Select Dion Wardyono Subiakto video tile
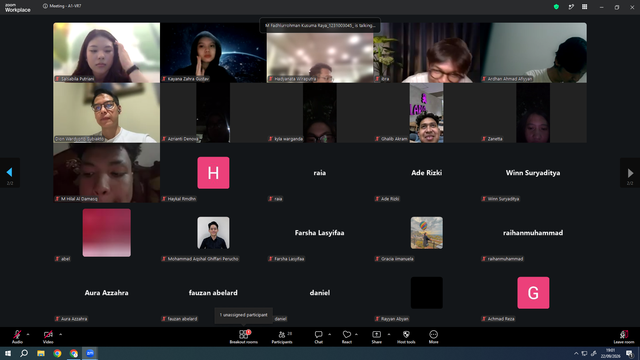Image resolution: width=640 pixels, height=360 pixels. coord(107,113)
